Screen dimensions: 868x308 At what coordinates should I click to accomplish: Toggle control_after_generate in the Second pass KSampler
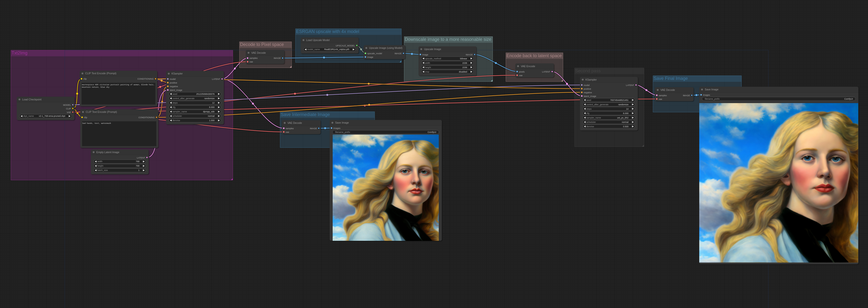[x=609, y=105]
